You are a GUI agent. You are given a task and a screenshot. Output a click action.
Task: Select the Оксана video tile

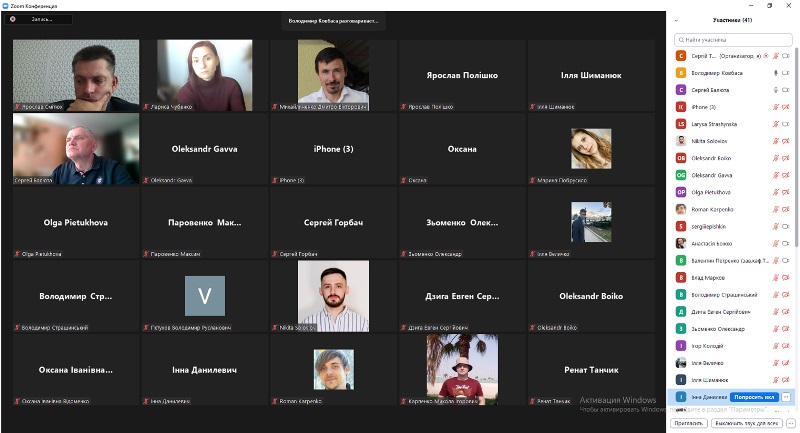tap(462, 149)
